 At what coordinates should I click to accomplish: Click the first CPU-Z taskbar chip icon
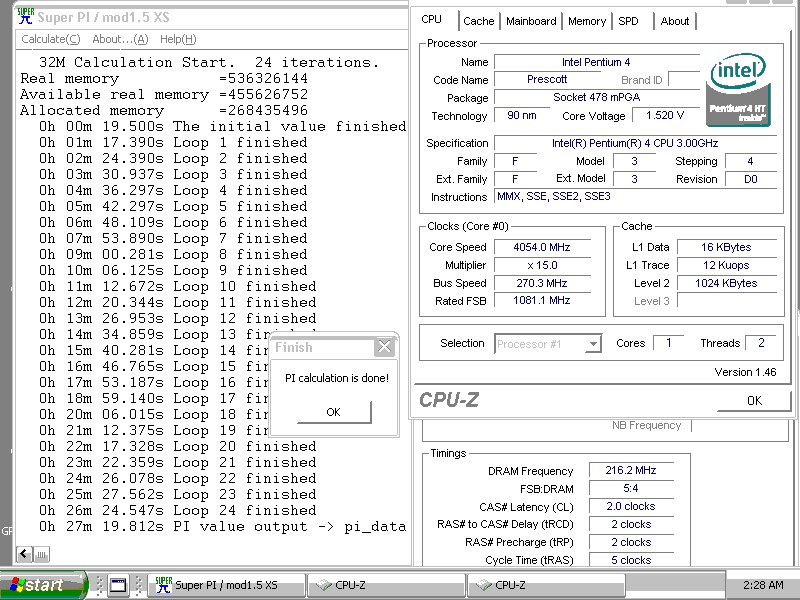point(323,585)
